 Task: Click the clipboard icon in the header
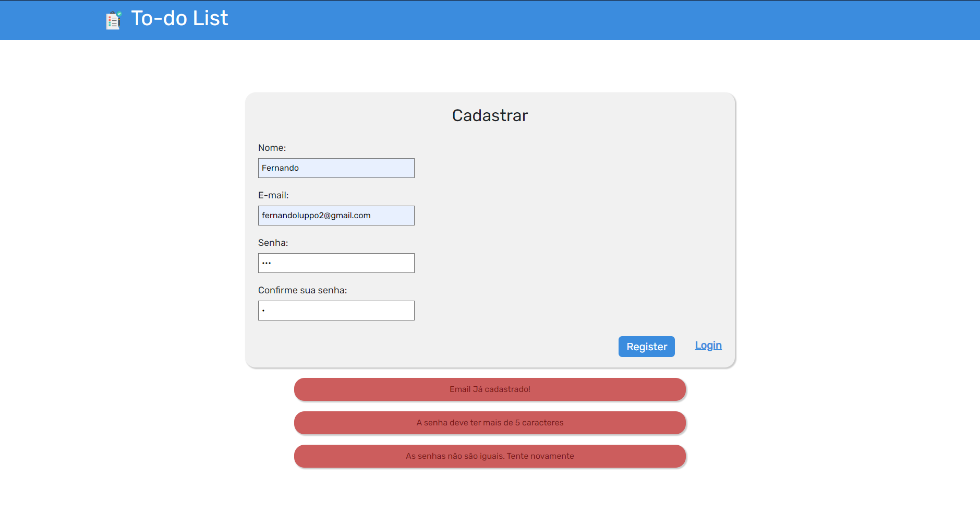[x=113, y=20]
